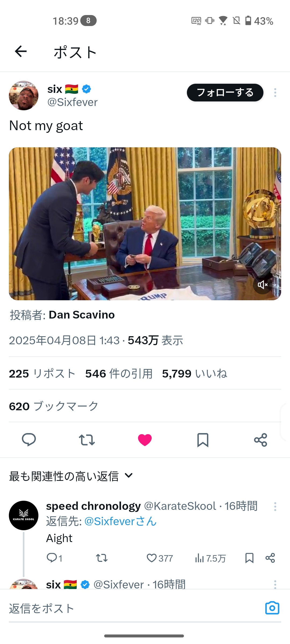290x644 pixels.
Task: View the 546 件の引用 quotes list
Action: (119, 374)
